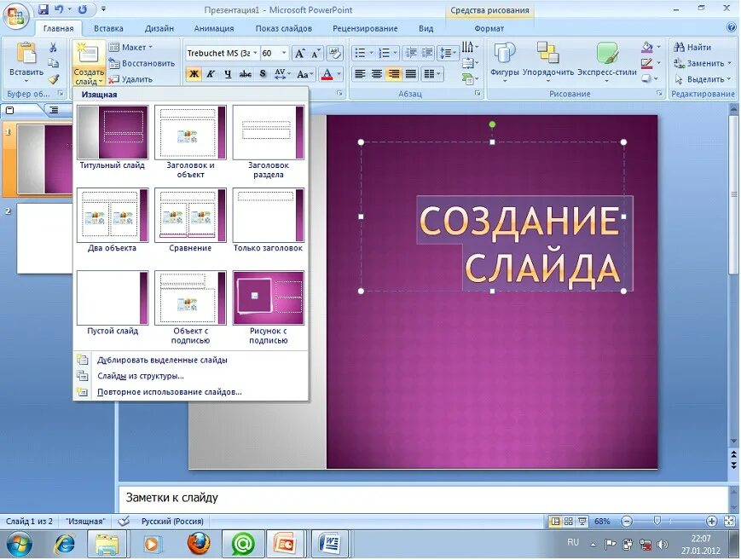Screen dimensions: 741x560
Task: Open columns button in paragraph group
Action: click(x=432, y=73)
